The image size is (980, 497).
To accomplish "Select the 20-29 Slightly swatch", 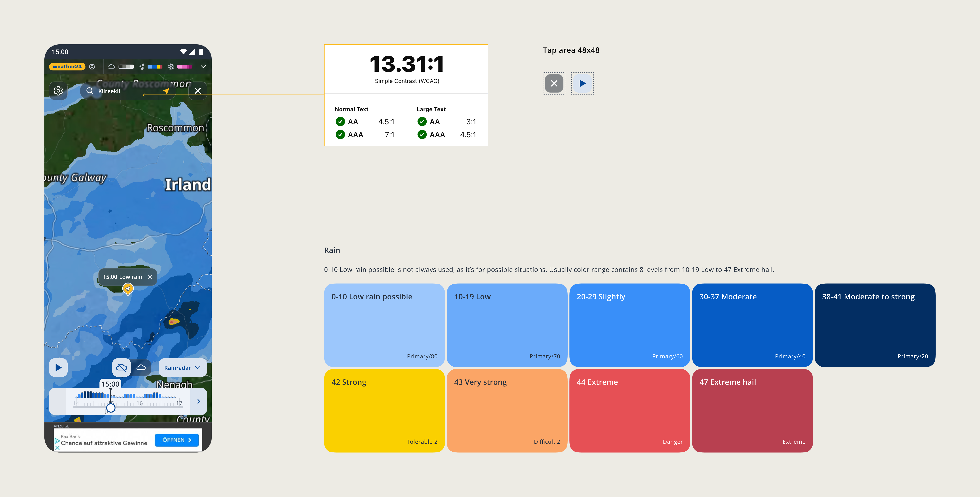I will tap(630, 325).
